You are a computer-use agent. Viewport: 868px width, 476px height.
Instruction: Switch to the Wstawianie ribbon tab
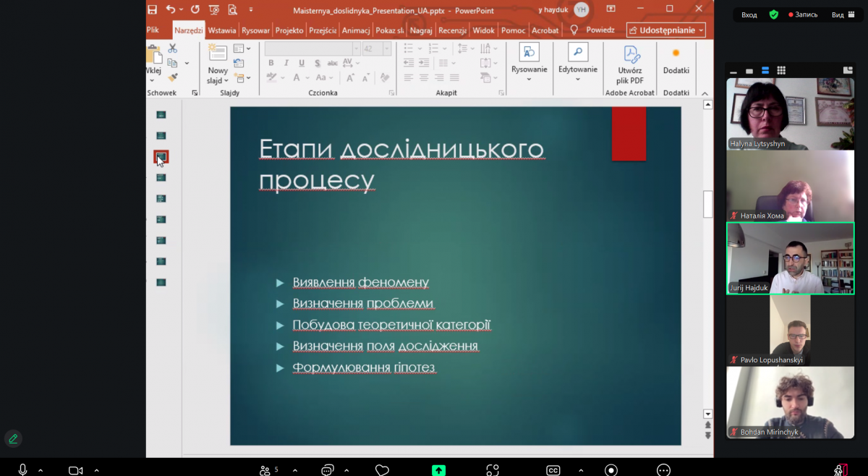pyautogui.click(x=221, y=30)
